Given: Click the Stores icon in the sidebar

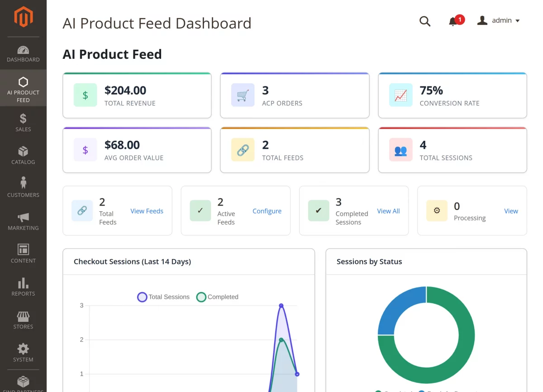Looking at the screenshot, I should pyautogui.click(x=23, y=317).
